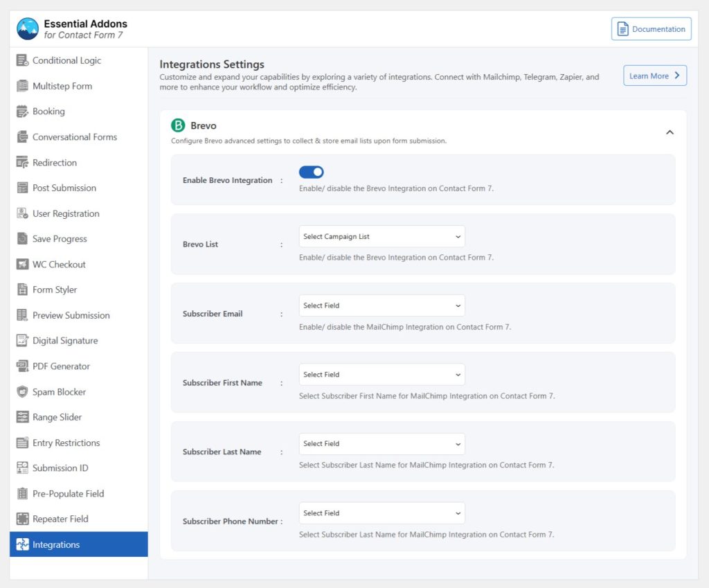Click the Preview Submission icon
The image size is (709, 588).
(22, 315)
